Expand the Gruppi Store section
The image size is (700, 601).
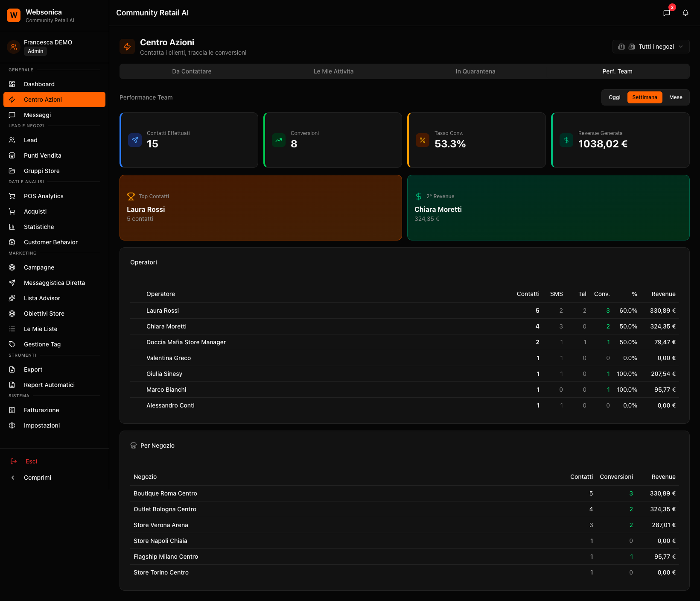41,170
